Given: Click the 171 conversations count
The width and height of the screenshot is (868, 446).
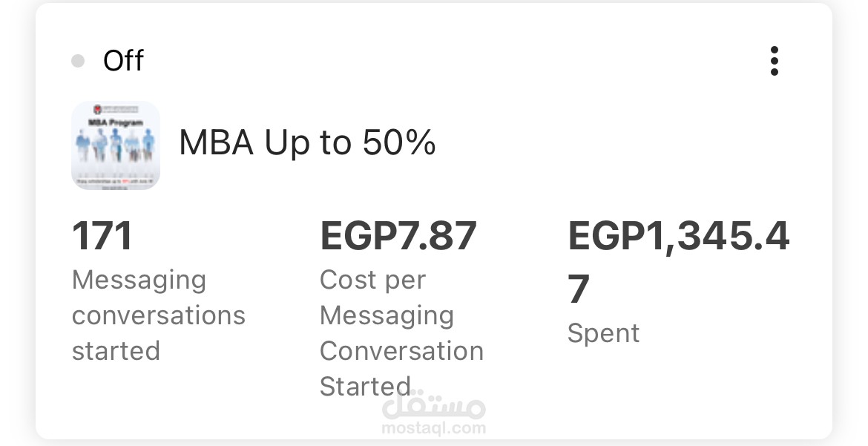Looking at the screenshot, I should pyautogui.click(x=102, y=237).
